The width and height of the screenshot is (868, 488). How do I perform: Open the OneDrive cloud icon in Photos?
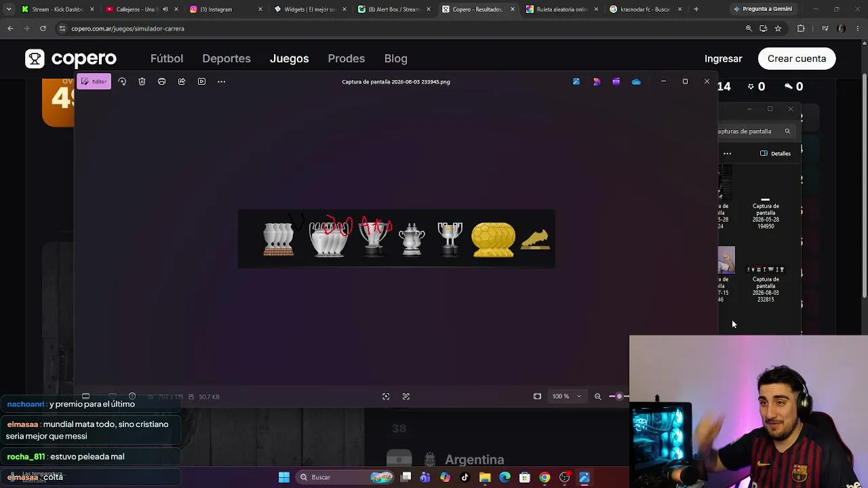coord(636,81)
